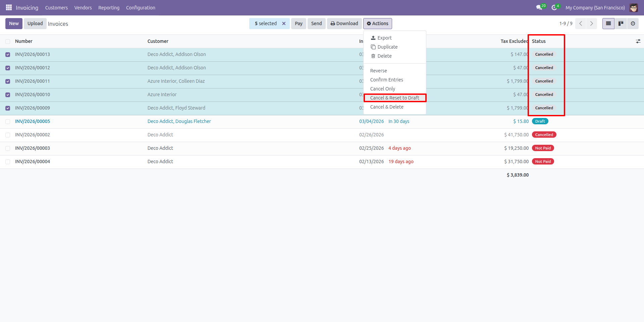
Task: Check invoice INV/2026/00004
Action: pyautogui.click(x=8, y=162)
